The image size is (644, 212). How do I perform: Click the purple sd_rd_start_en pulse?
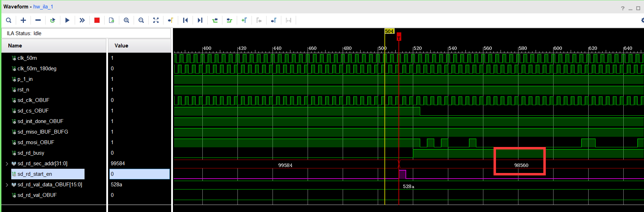click(402, 174)
